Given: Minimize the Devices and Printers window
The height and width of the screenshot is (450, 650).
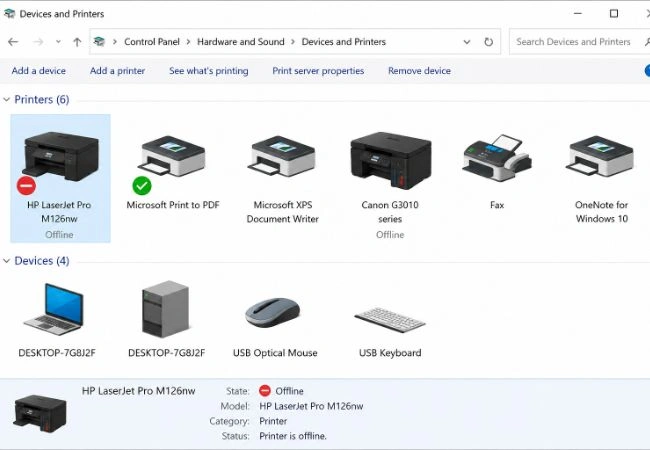Looking at the screenshot, I should click(x=578, y=14).
